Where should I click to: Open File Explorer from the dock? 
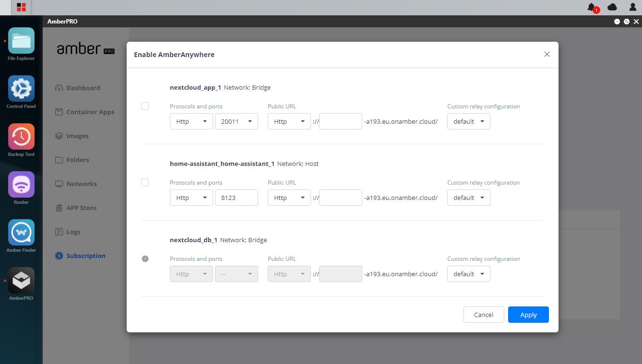coord(21,41)
